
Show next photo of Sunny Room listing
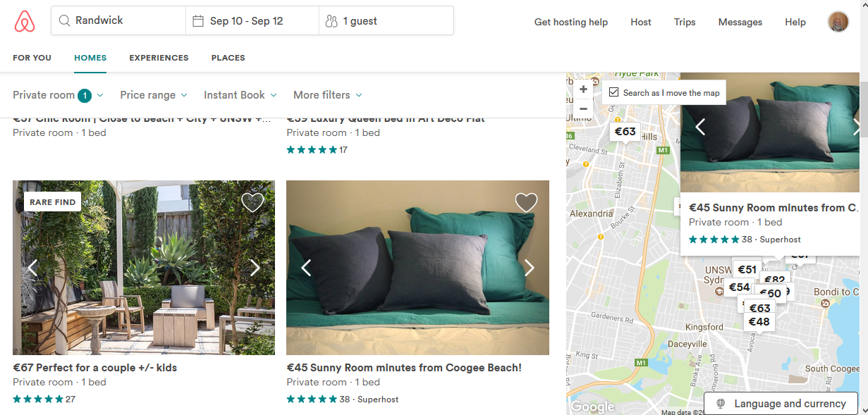[529, 268]
